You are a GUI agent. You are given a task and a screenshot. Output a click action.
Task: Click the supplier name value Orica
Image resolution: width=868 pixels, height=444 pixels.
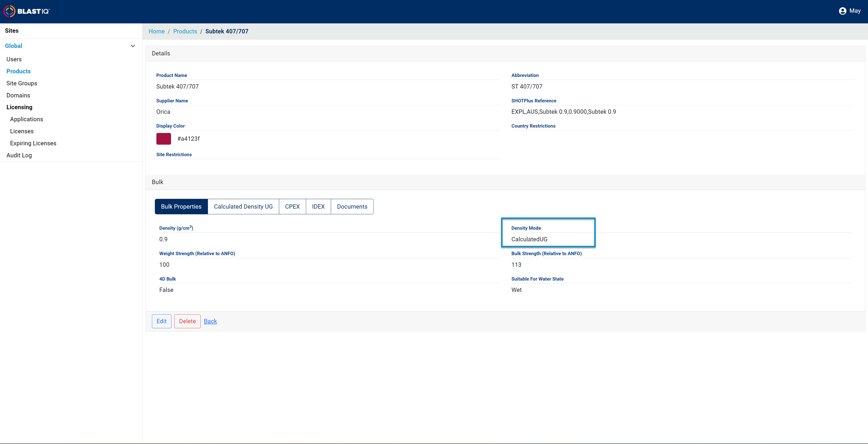163,112
